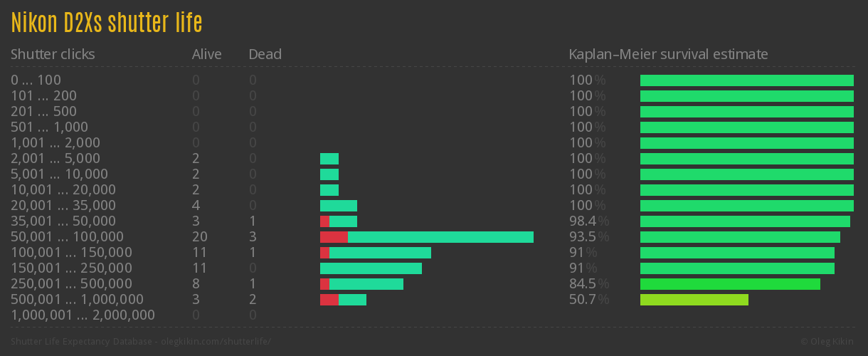
Task: Click the "Shutter clicks" column header
Action: pyautogui.click(x=53, y=54)
